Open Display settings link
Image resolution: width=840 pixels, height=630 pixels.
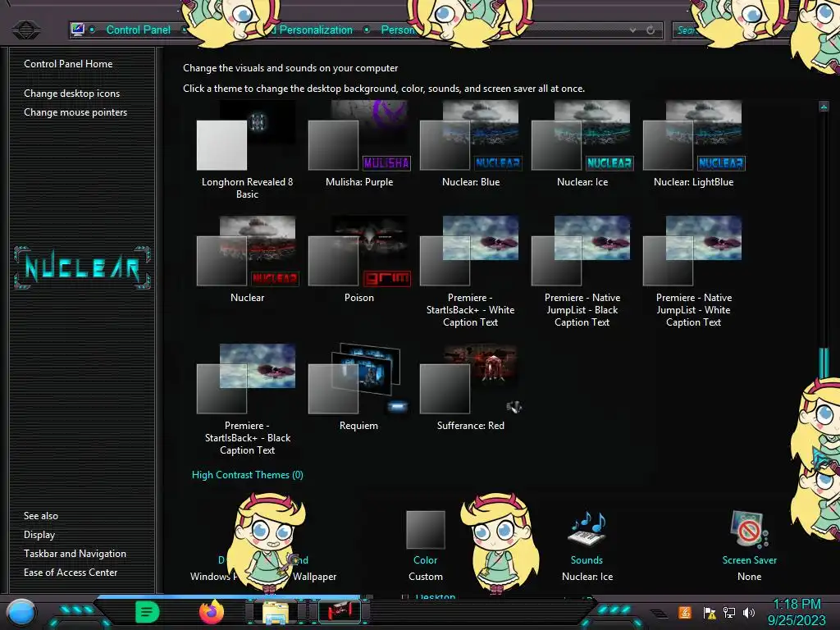[39, 535]
